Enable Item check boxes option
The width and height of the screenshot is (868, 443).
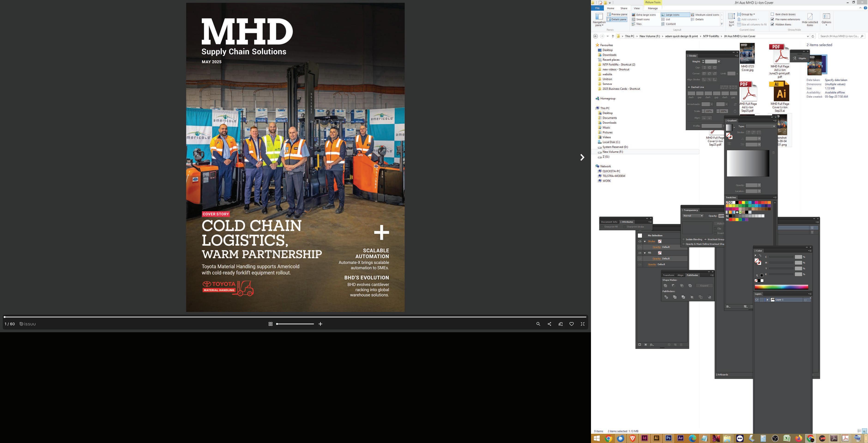pyautogui.click(x=772, y=15)
